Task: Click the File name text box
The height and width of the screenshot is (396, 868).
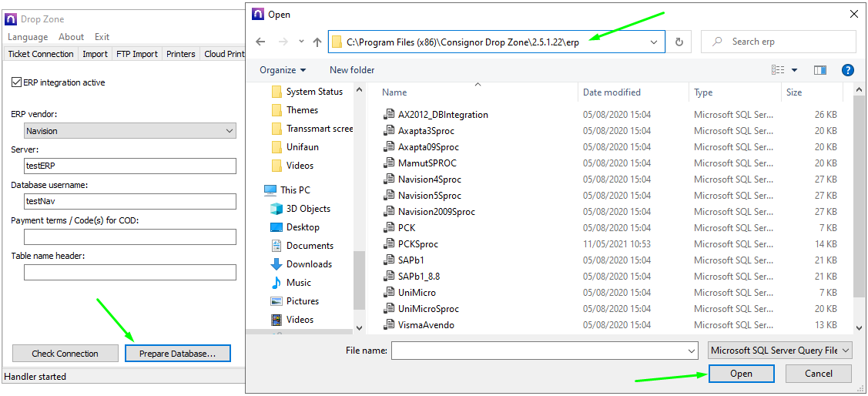Action: pos(538,351)
